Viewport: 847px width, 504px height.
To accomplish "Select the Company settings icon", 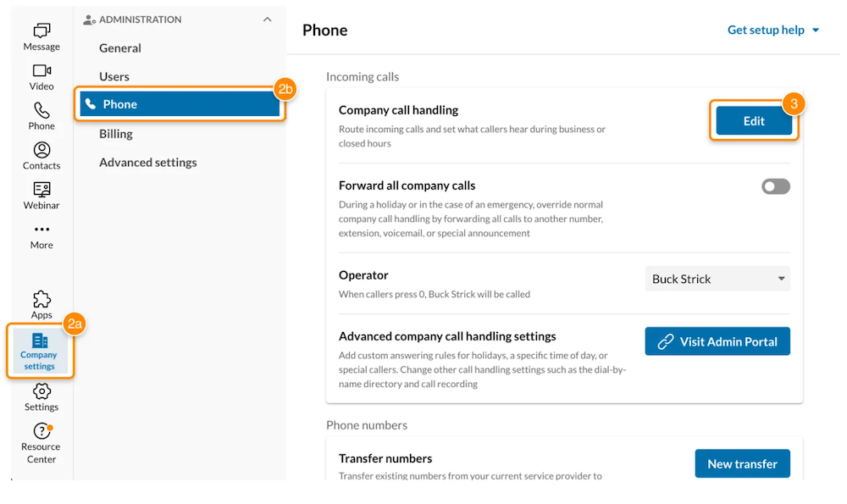I will pos(40,341).
